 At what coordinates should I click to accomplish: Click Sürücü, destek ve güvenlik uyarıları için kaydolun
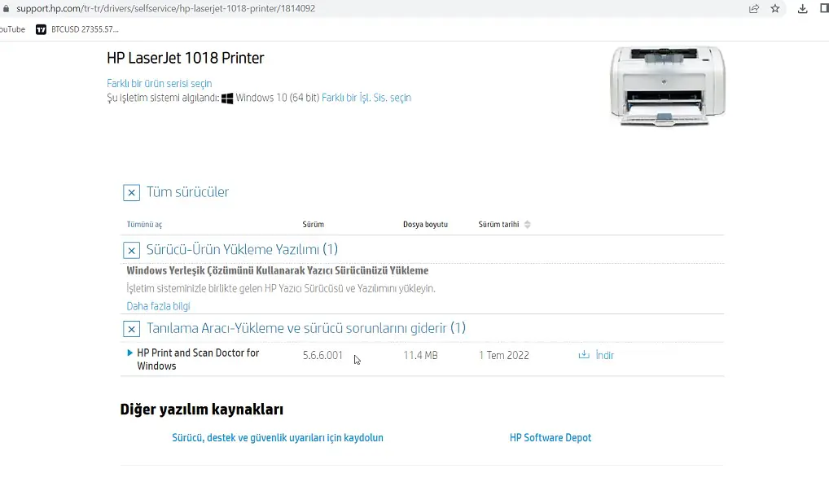[x=277, y=437]
